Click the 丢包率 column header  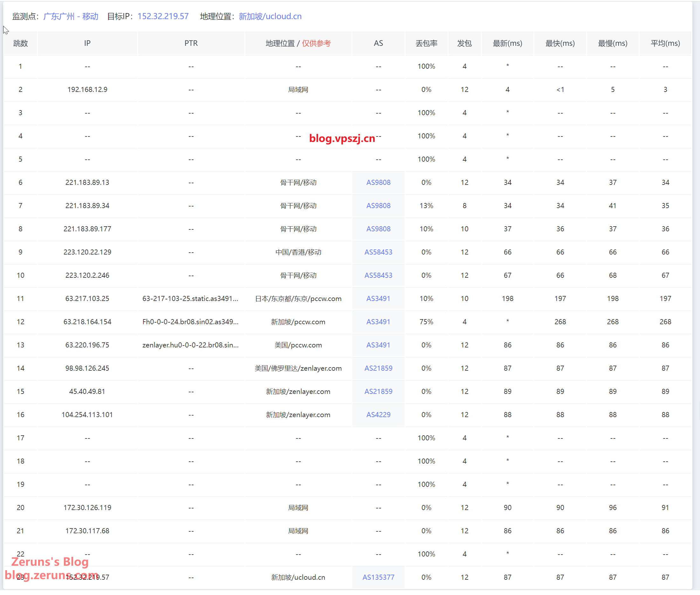[426, 43]
